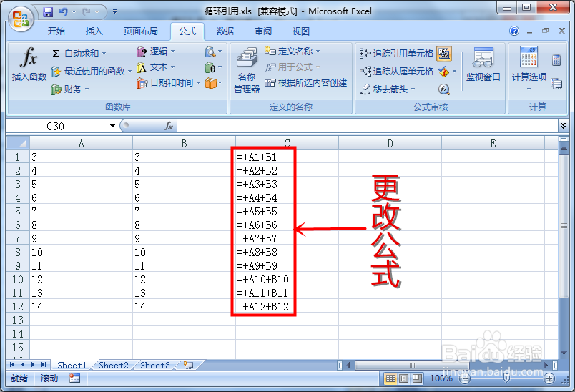
Task: Click Trace Precedents (追踪引用单元格)
Action: (397, 54)
